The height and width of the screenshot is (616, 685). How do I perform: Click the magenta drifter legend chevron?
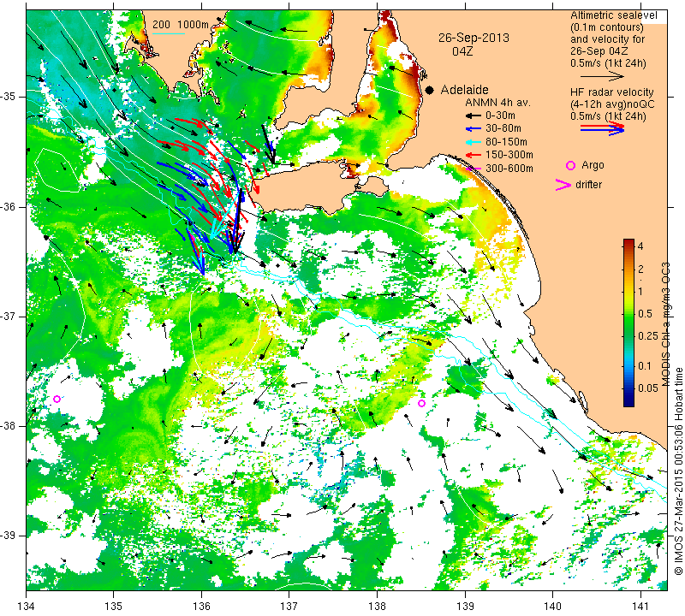563,185
